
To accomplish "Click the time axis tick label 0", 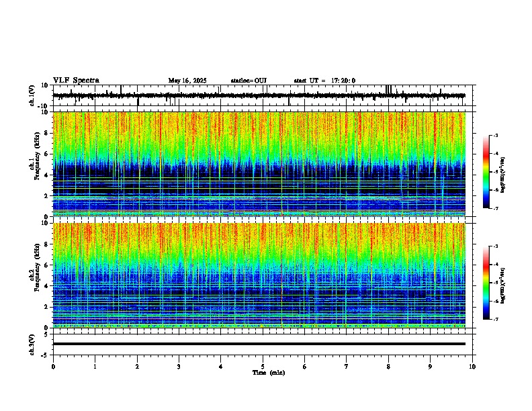I will [x=53, y=367].
